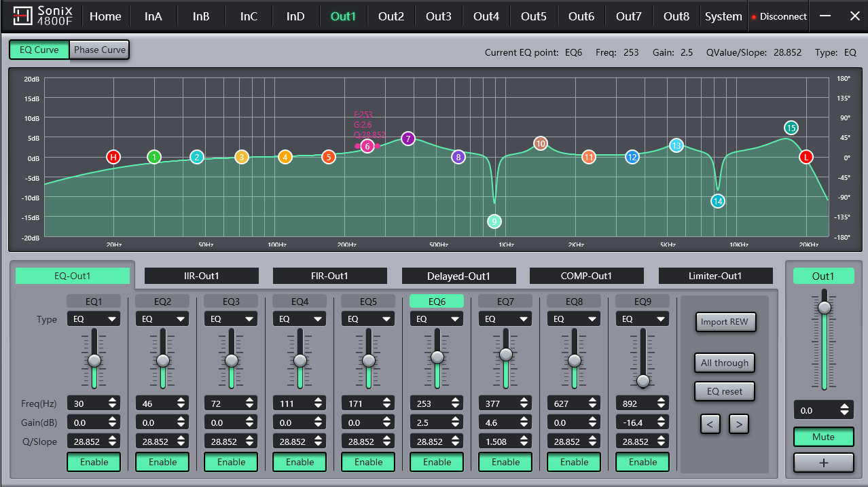Select EQ node 15 on the graph

tap(791, 128)
